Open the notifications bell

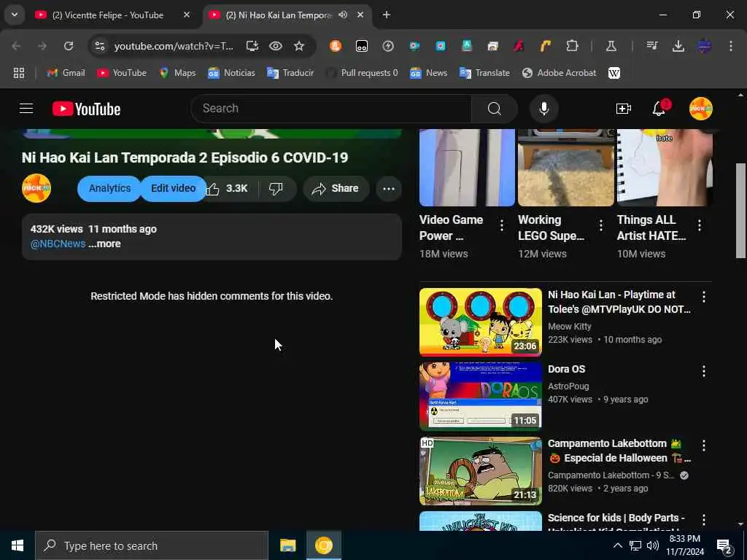[659, 109]
